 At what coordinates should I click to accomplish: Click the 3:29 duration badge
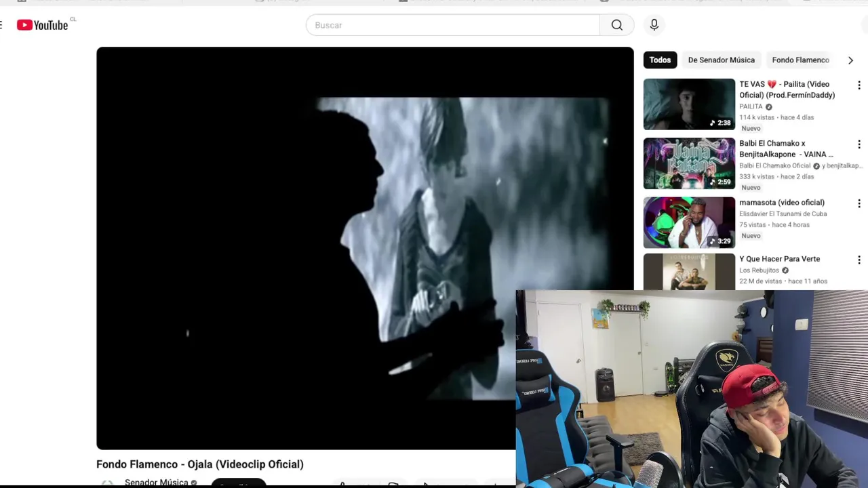[x=720, y=241]
